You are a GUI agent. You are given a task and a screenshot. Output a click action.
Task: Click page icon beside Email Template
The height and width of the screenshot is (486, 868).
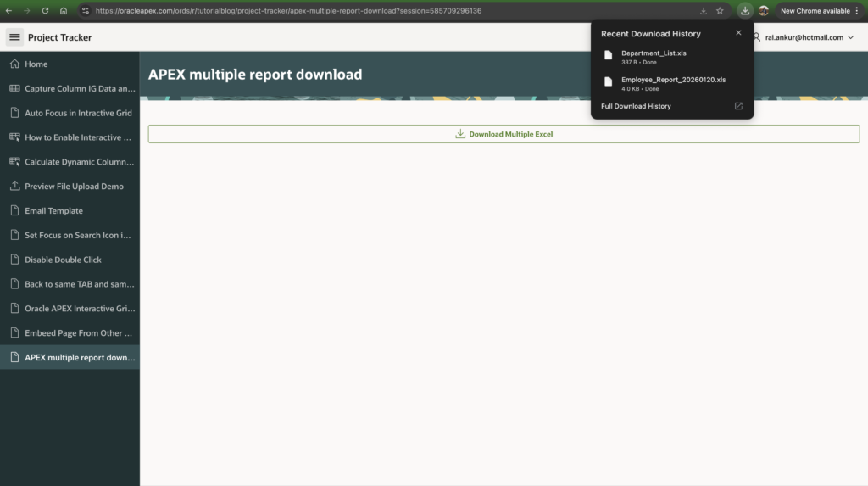[14, 210]
